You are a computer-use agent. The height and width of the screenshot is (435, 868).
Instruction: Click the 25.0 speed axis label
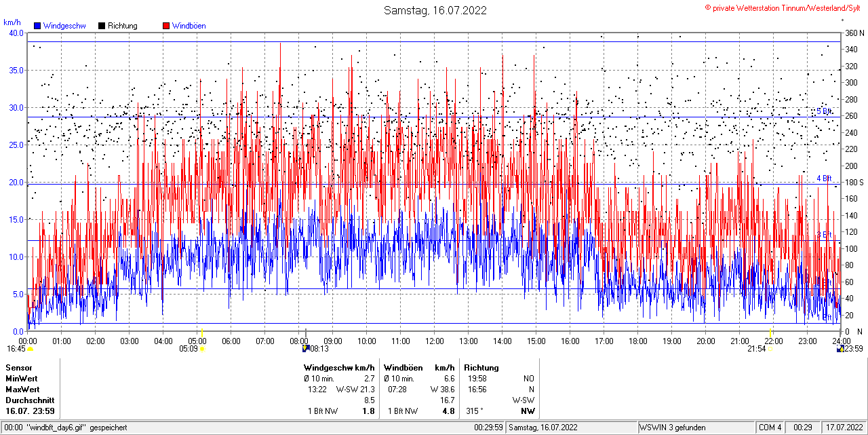click(16, 145)
